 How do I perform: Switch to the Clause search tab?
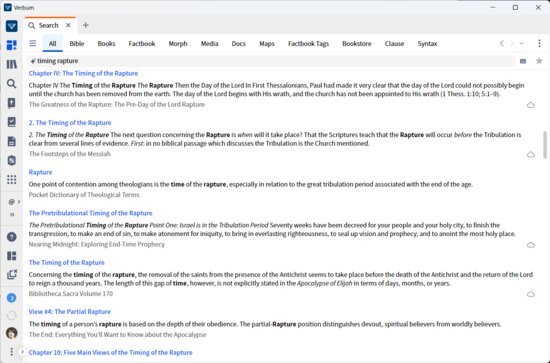pyautogui.click(x=394, y=43)
